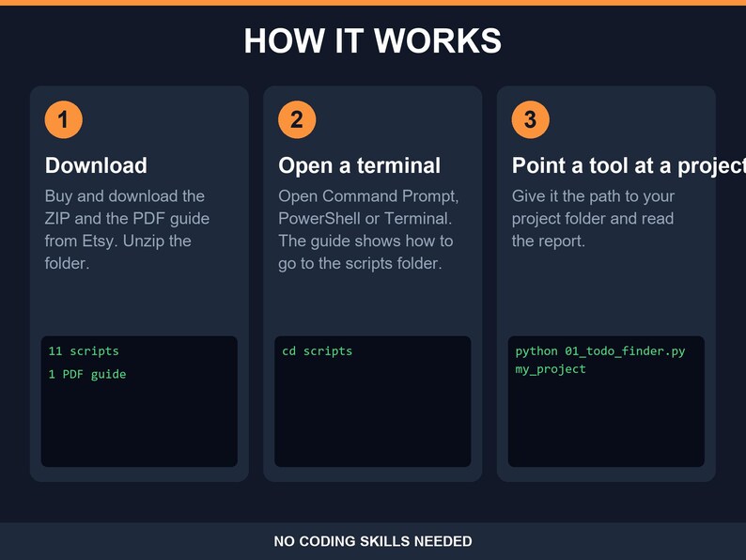This screenshot has height=560, width=746.
Task: Click the 'go to the scripts folder.' text line
Action: [360, 263]
